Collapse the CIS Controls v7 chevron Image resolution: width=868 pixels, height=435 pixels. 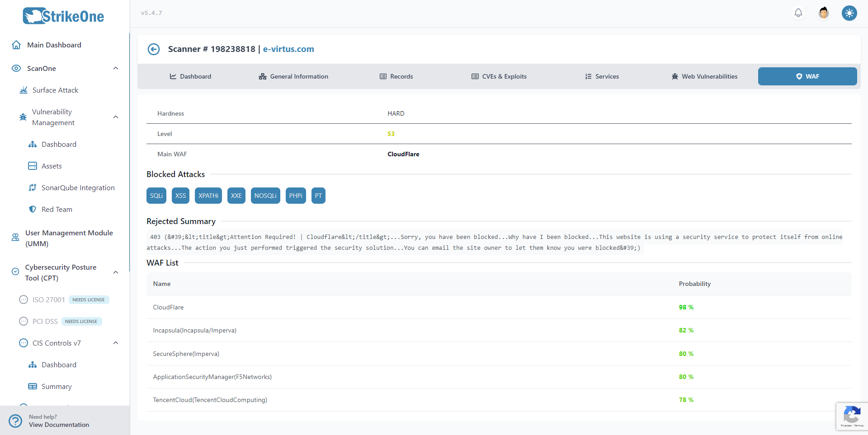(116, 343)
